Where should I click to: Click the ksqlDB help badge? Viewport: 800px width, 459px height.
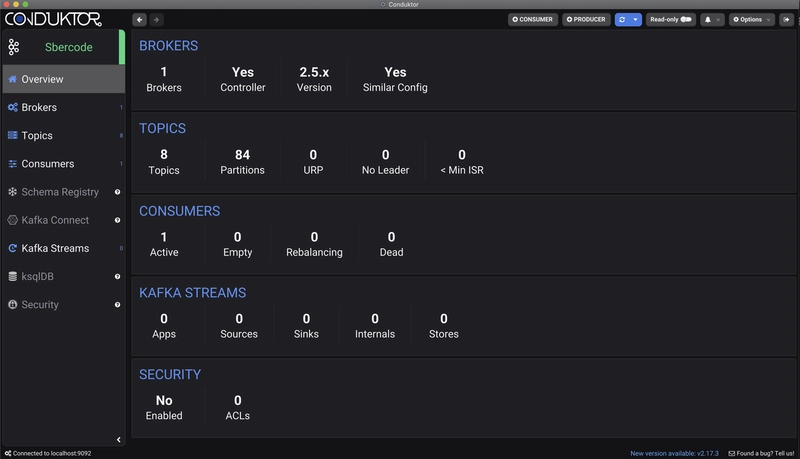117,276
